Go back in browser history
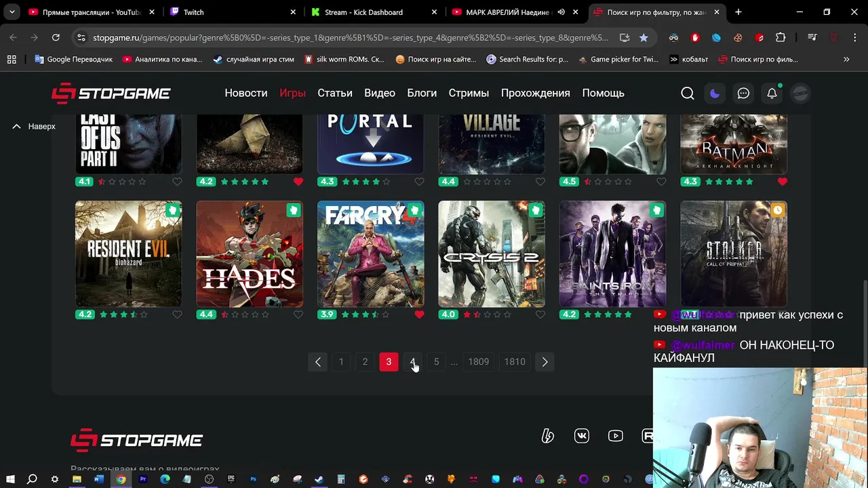The image size is (868, 488). click(x=13, y=38)
